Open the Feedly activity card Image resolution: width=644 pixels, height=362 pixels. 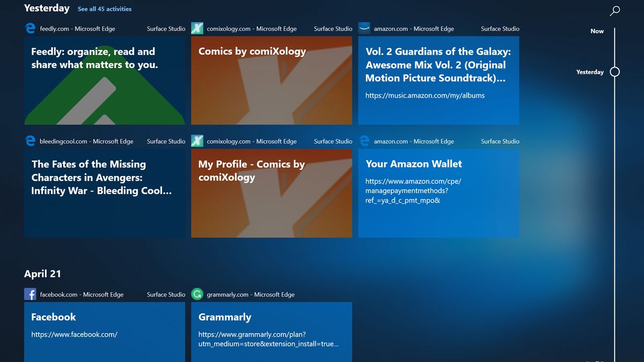point(105,80)
